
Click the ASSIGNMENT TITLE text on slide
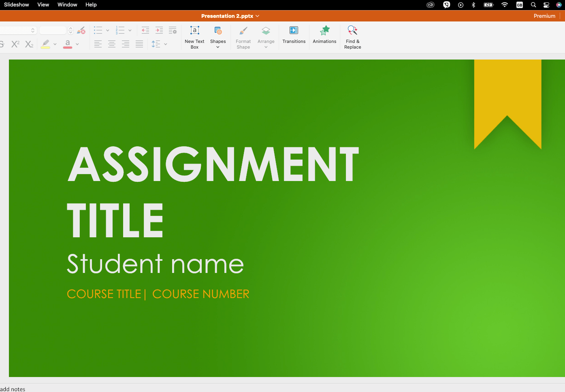coord(213,190)
